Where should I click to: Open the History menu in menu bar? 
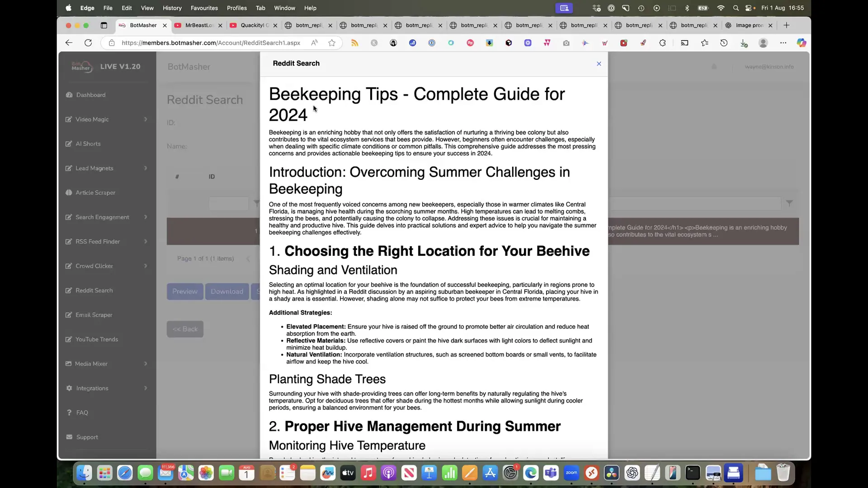point(172,8)
